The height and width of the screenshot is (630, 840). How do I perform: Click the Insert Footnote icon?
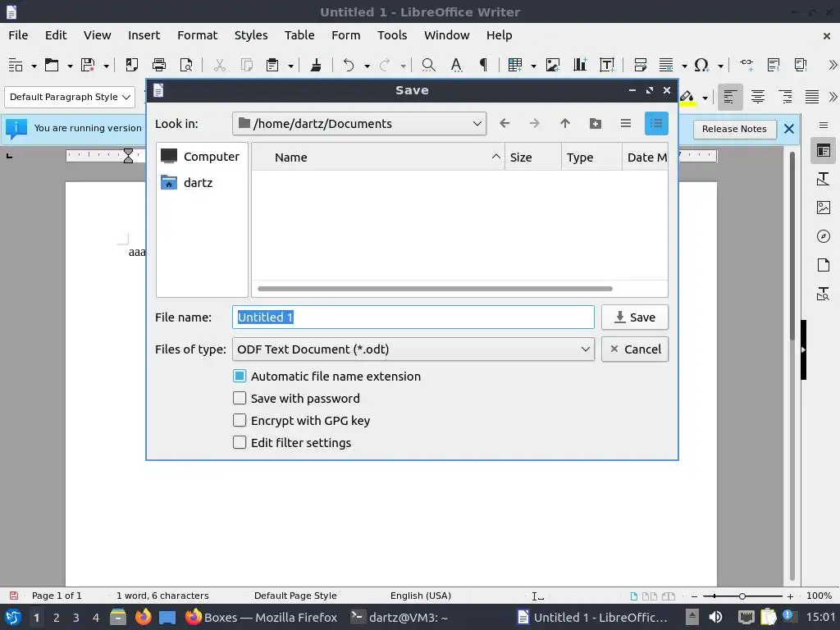(774, 65)
